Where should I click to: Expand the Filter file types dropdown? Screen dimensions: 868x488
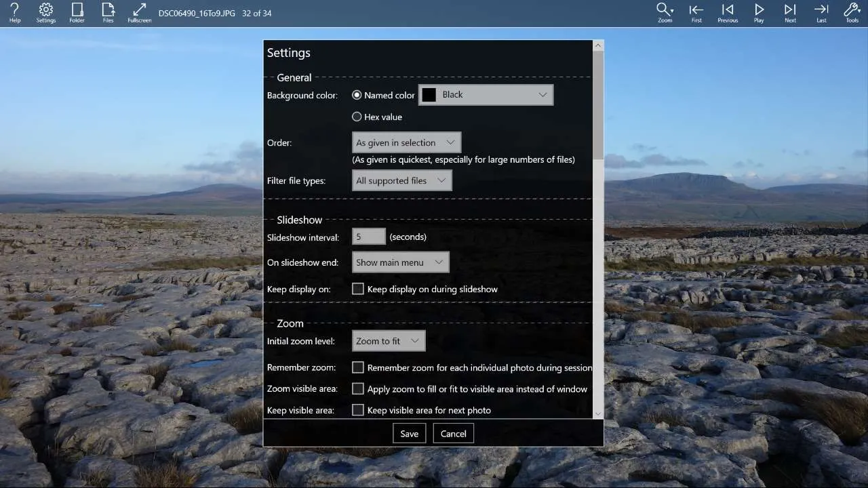401,180
